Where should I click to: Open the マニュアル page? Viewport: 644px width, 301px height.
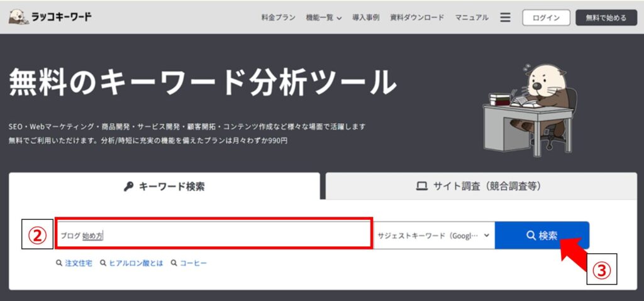[x=472, y=18]
